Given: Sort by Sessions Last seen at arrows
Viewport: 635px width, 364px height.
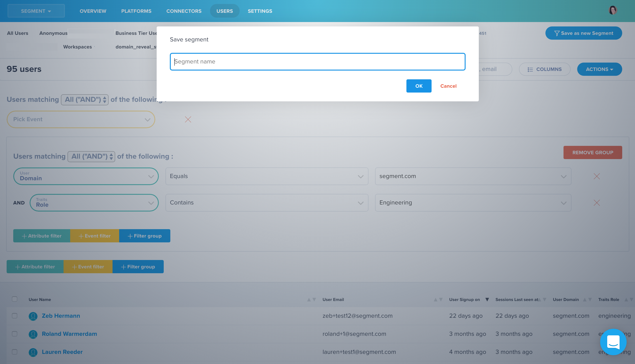Looking at the screenshot, I should [x=542, y=299].
